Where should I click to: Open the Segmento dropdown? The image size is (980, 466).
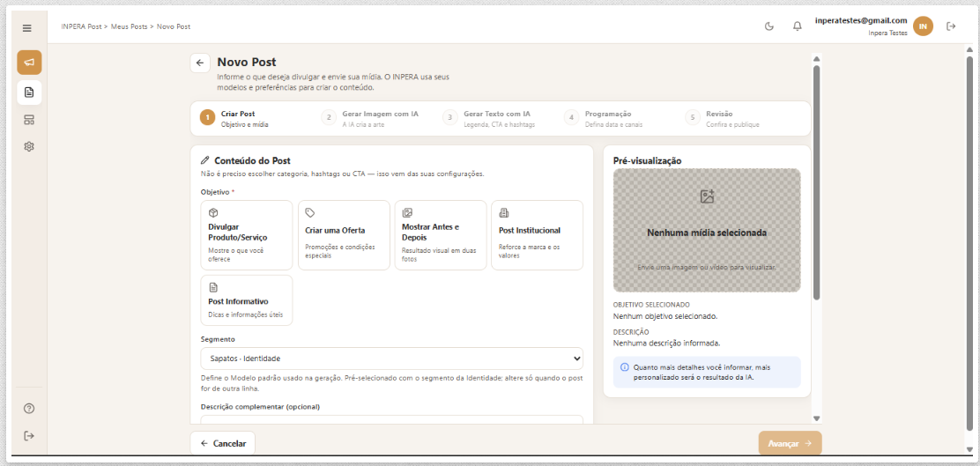[392, 359]
